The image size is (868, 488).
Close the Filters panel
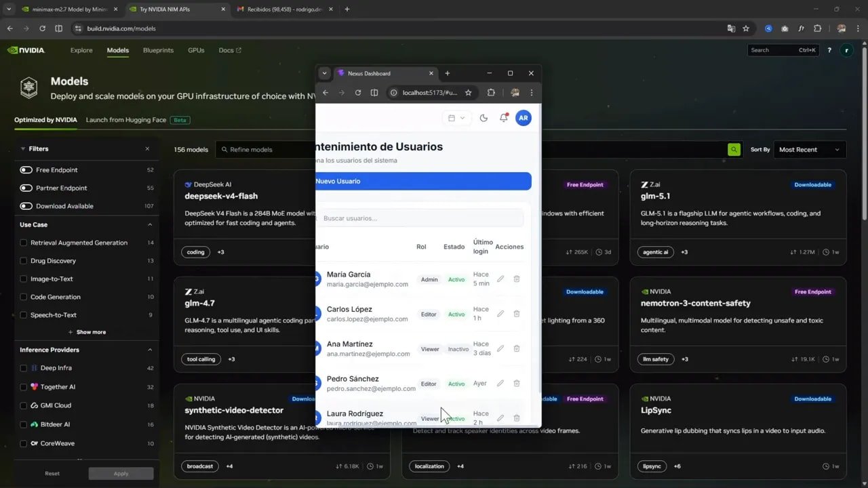tap(147, 148)
